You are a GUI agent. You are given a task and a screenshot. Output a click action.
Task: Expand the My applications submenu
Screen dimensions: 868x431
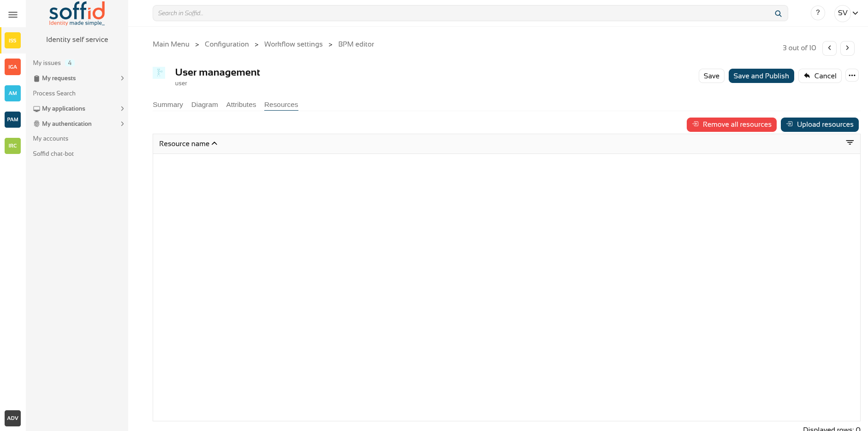pyautogui.click(x=122, y=109)
